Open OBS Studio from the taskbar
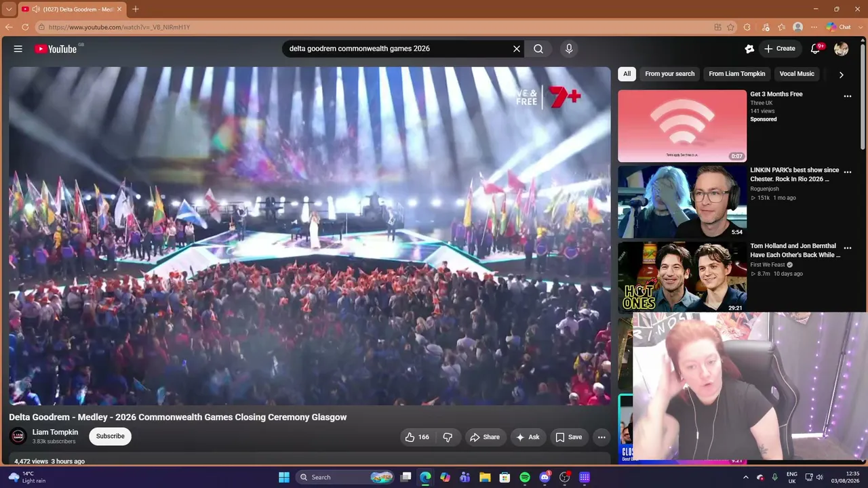Screen dimensions: 868x488 pyautogui.click(x=564, y=477)
